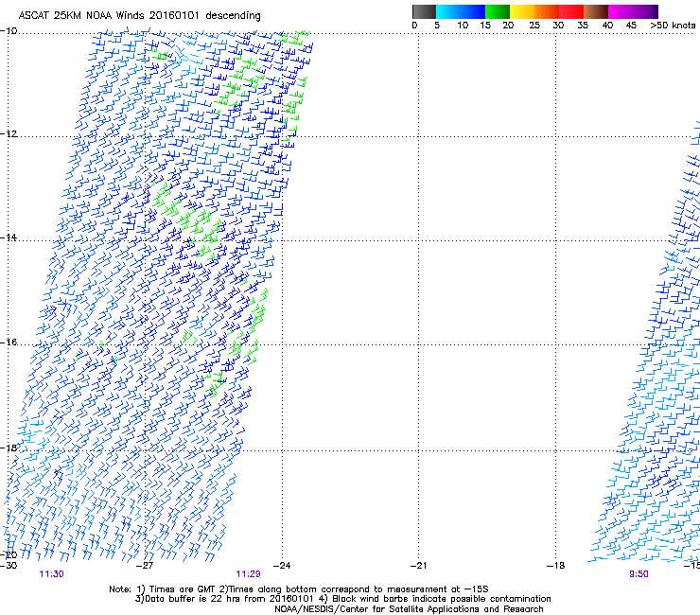Screen dimensions: 700x615
Task: Click the legend number 25
Action: click(534, 26)
